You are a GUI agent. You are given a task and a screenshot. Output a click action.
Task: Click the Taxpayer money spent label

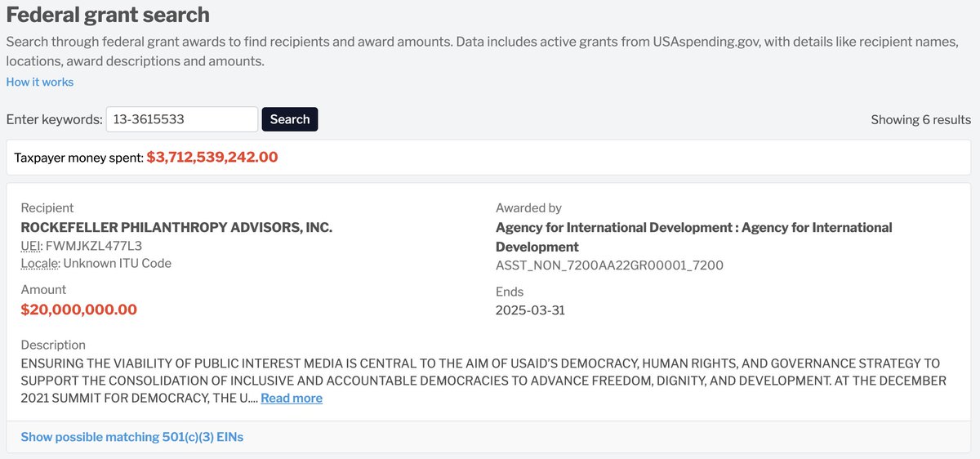[78, 157]
